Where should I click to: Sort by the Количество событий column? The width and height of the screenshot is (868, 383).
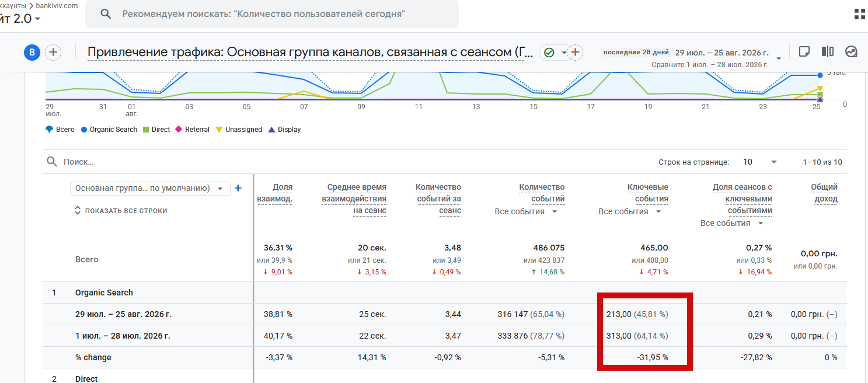coord(542,193)
